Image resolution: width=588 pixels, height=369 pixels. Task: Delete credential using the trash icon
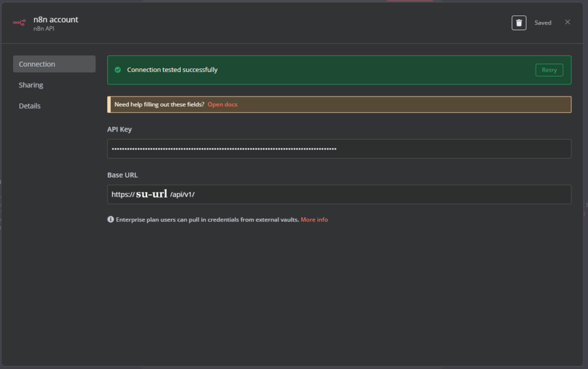[519, 23]
